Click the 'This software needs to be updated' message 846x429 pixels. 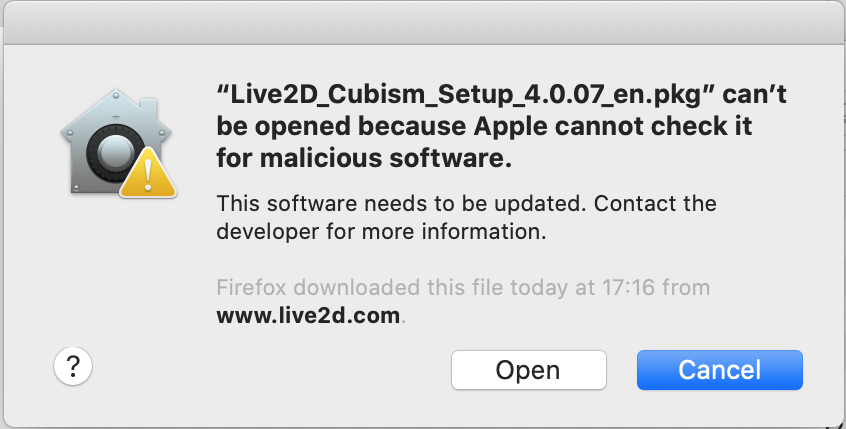tap(400, 203)
